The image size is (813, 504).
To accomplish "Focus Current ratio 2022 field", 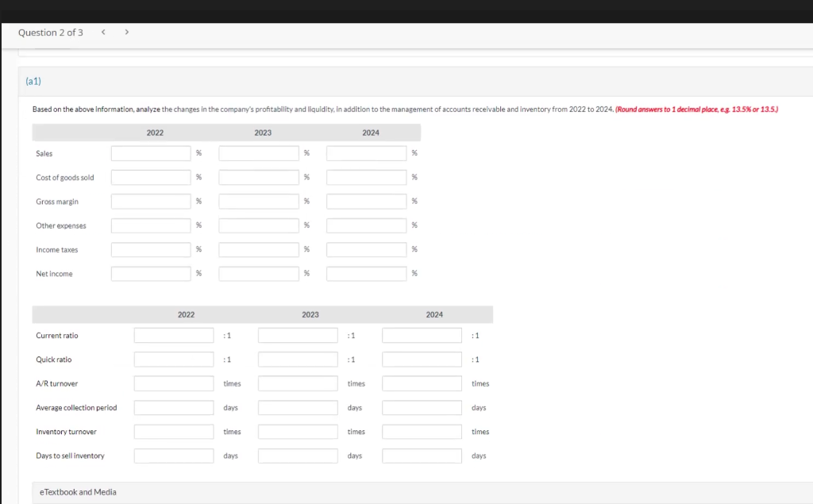I will tap(174, 336).
